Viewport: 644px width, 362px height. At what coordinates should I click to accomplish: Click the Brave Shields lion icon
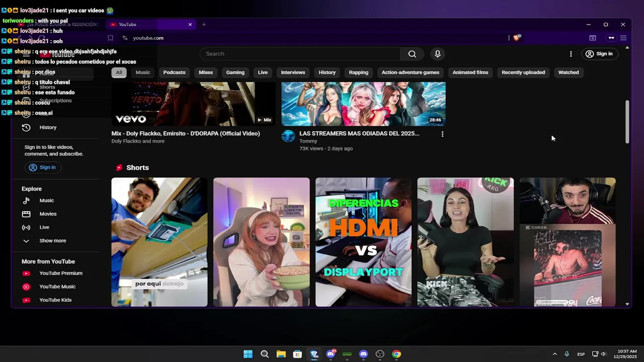(517, 38)
